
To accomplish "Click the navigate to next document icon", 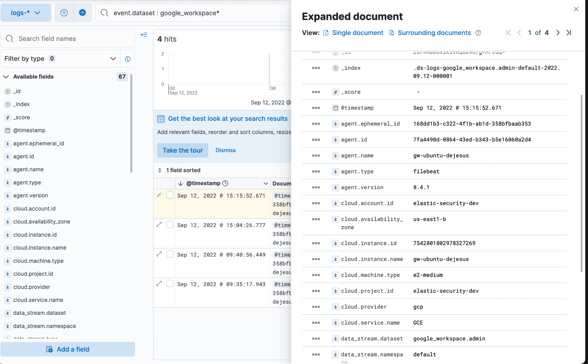I will click(x=557, y=32).
